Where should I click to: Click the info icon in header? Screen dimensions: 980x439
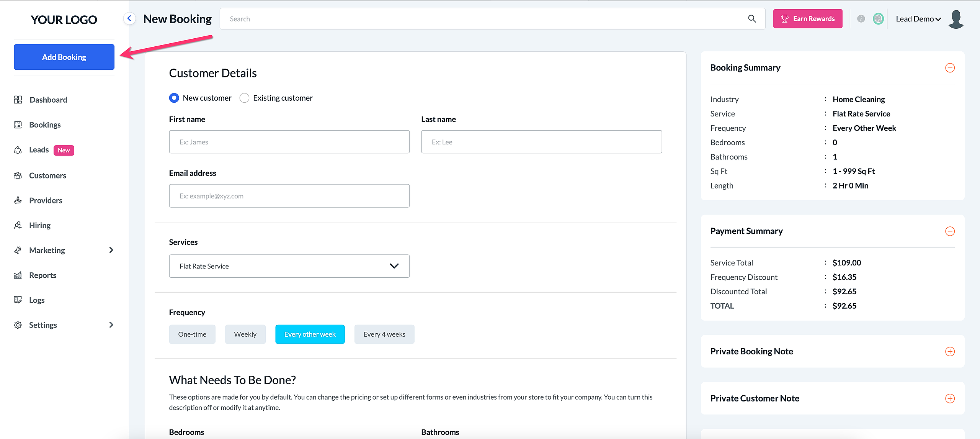tap(861, 19)
